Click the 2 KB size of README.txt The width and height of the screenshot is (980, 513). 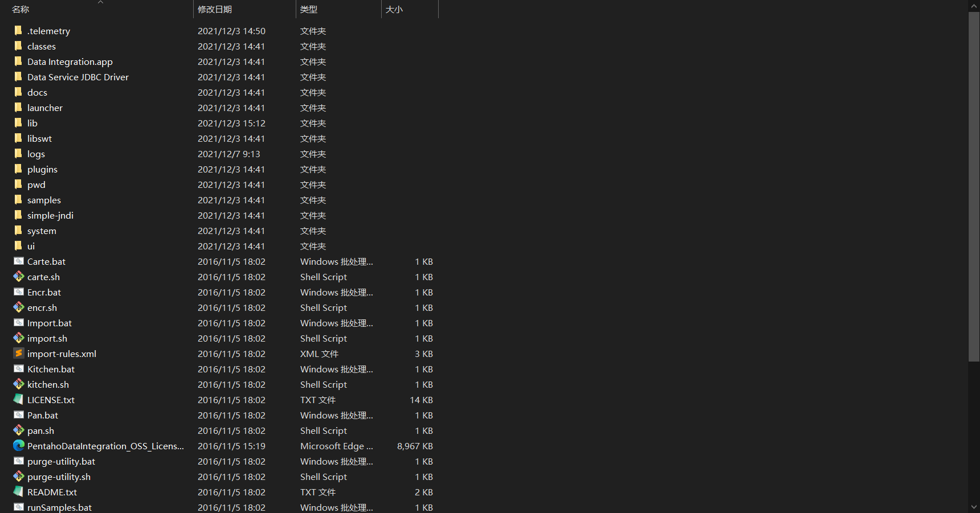[x=424, y=492]
